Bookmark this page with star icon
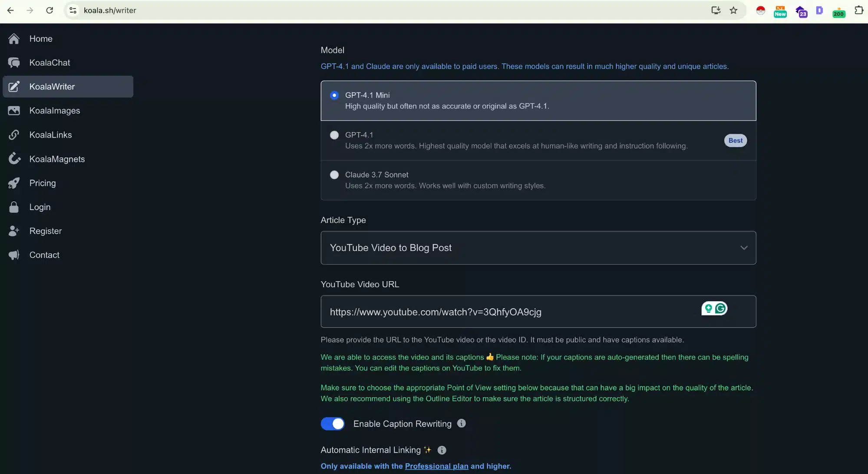 [733, 10]
